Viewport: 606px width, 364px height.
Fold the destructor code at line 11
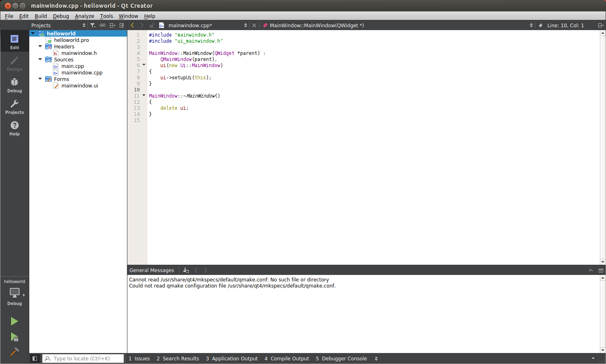pos(144,96)
